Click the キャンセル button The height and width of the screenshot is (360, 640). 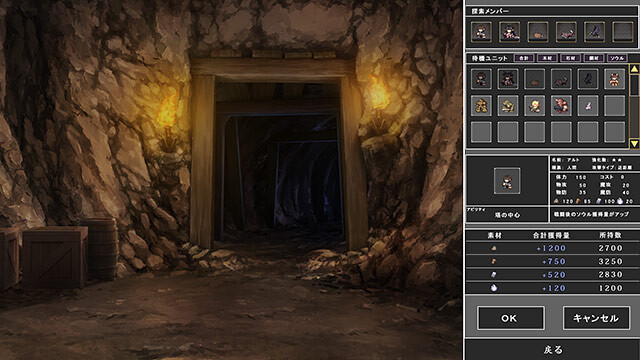(x=596, y=318)
